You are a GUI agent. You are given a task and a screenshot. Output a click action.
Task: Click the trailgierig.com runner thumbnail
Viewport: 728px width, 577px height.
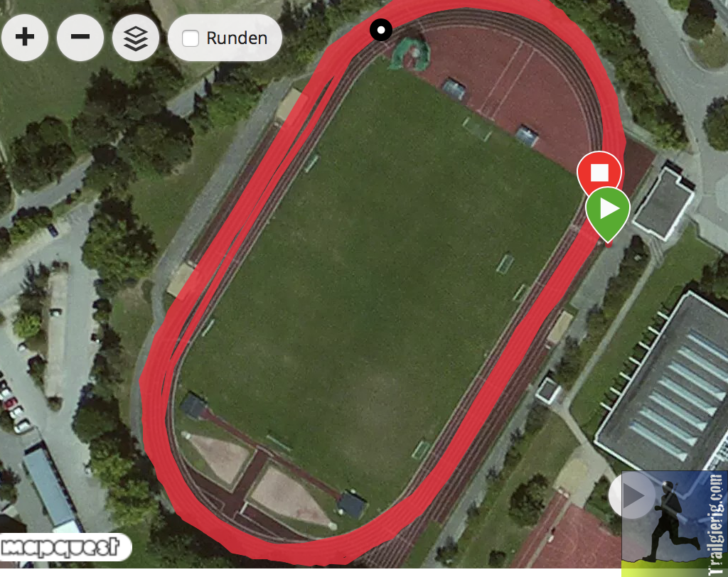[x=674, y=524]
